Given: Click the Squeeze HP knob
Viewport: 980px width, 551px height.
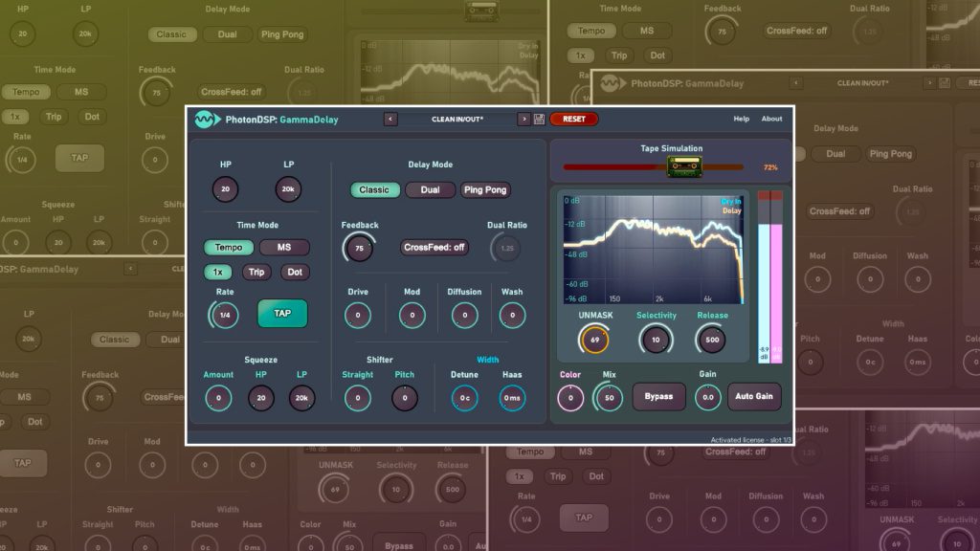Looking at the screenshot, I should [260, 398].
